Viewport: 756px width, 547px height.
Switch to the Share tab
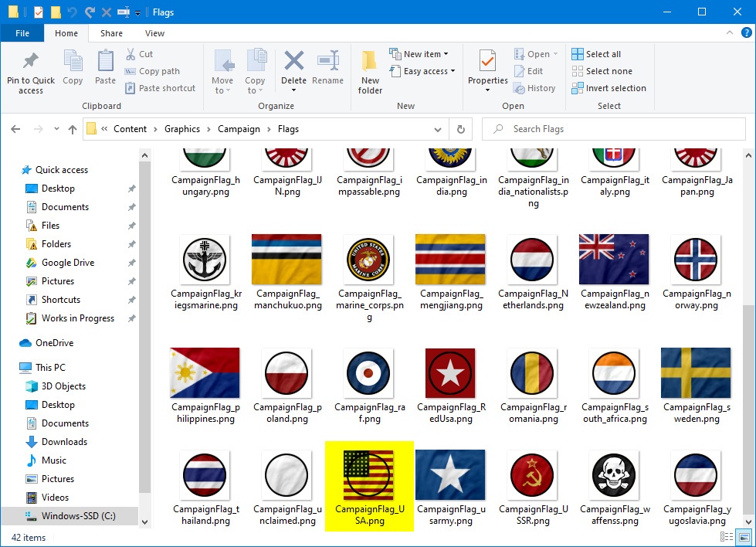pyautogui.click(x=111, y=33)
